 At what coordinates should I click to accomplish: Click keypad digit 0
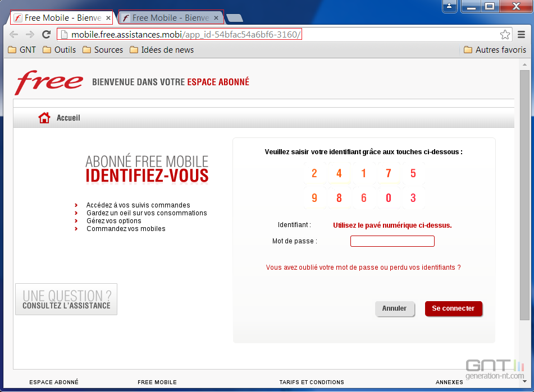click(x=388, y=198)
